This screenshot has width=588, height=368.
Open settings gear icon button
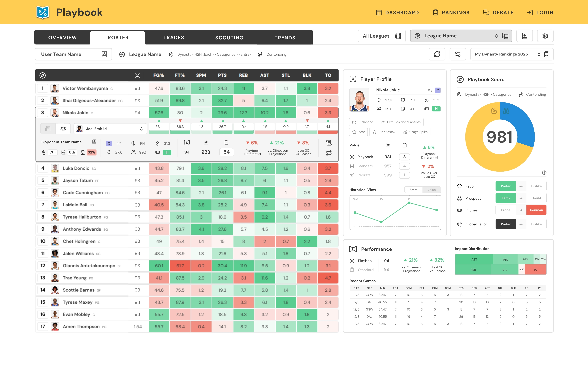[x=545, y=36]
